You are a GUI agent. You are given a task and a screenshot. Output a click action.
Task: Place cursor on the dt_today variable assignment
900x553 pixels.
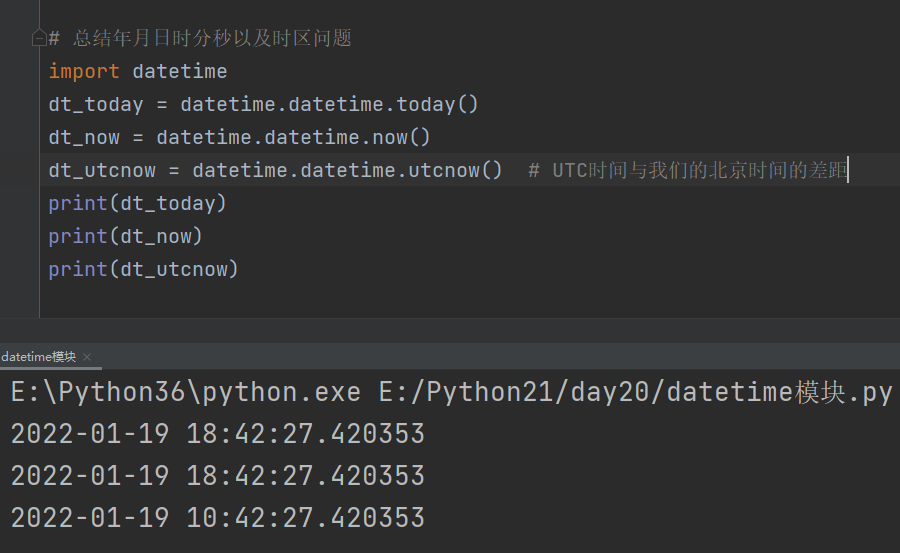[96, 104]
